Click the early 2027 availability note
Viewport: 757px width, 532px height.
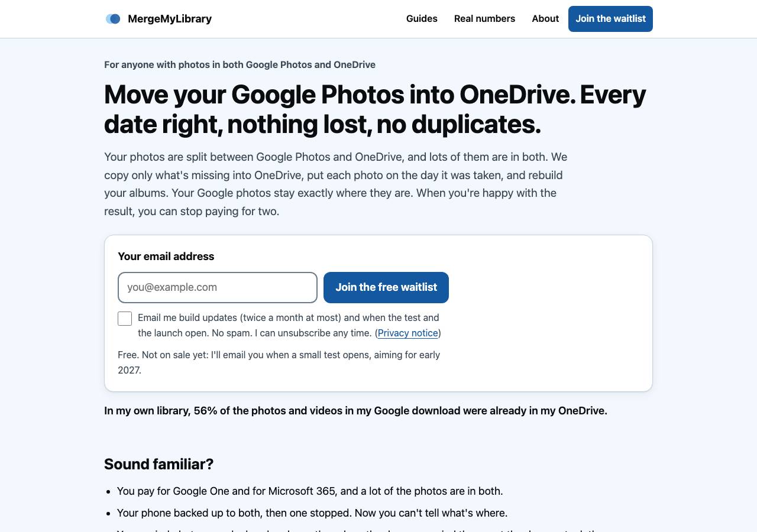click(279, 362)
